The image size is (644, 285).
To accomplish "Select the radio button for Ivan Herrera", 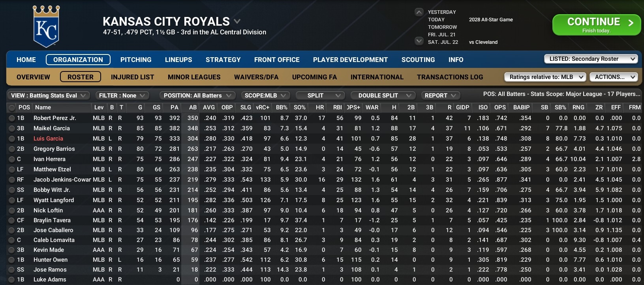I will [x=11, y=159].
